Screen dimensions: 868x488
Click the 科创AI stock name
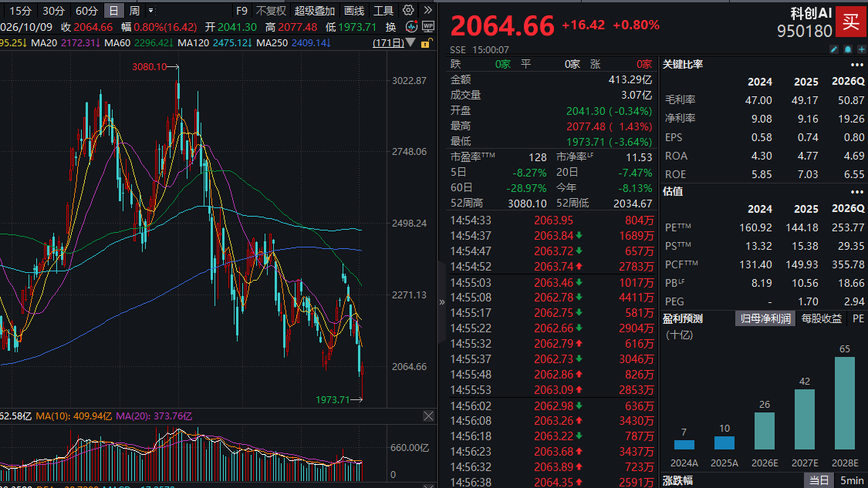(811, 13)
